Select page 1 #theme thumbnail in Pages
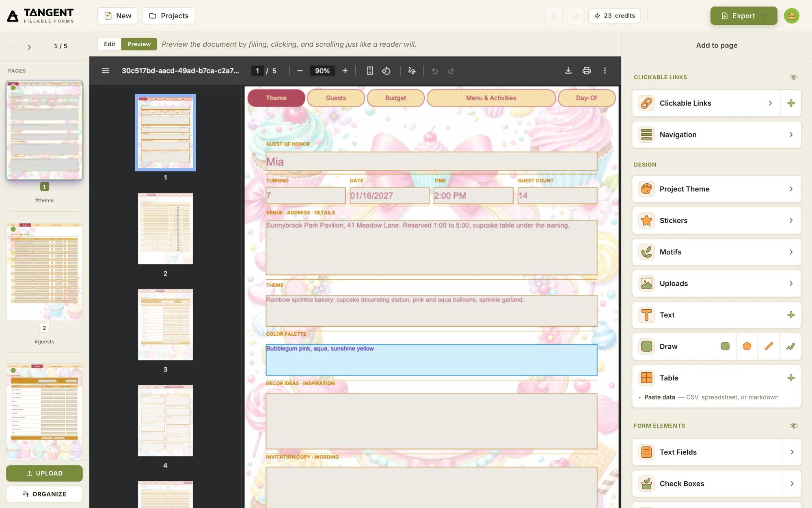 (x=44, y=130)
